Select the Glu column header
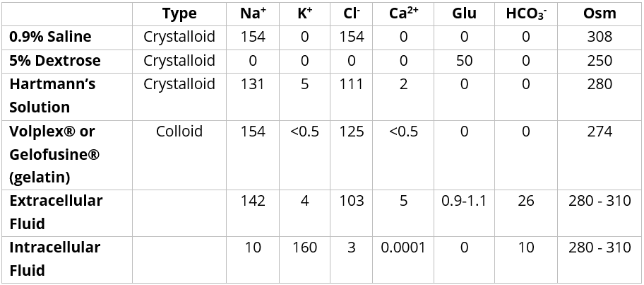Screen dimensions: 644x285 (464, 13)
